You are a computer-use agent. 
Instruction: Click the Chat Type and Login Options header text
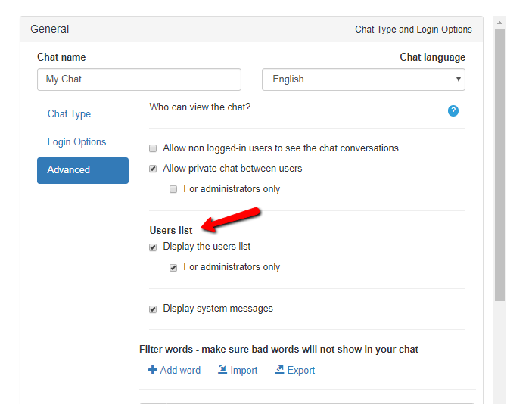coord(413,30)
